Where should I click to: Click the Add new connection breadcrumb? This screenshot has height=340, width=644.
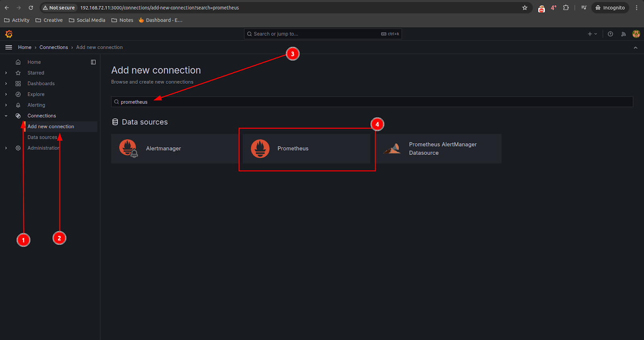99,47
